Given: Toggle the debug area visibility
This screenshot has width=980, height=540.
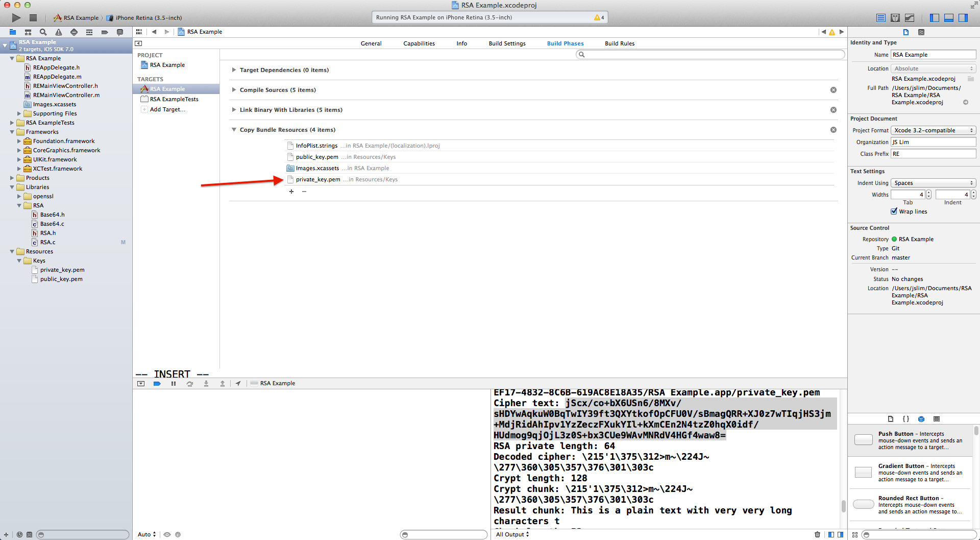Looking at the screenshot, I should pos(949,18).
